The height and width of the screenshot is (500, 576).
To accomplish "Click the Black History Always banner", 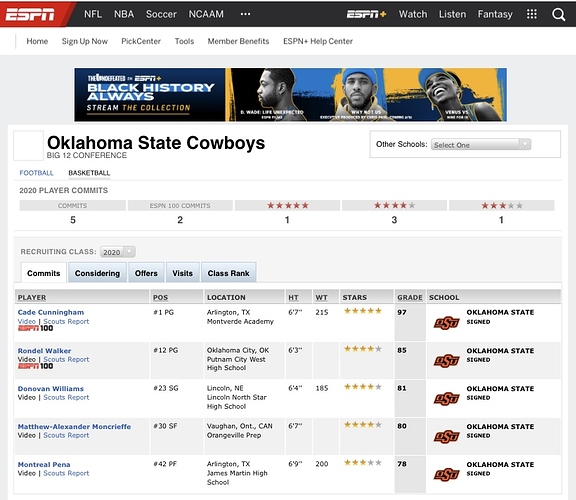I will click(291, 95).
